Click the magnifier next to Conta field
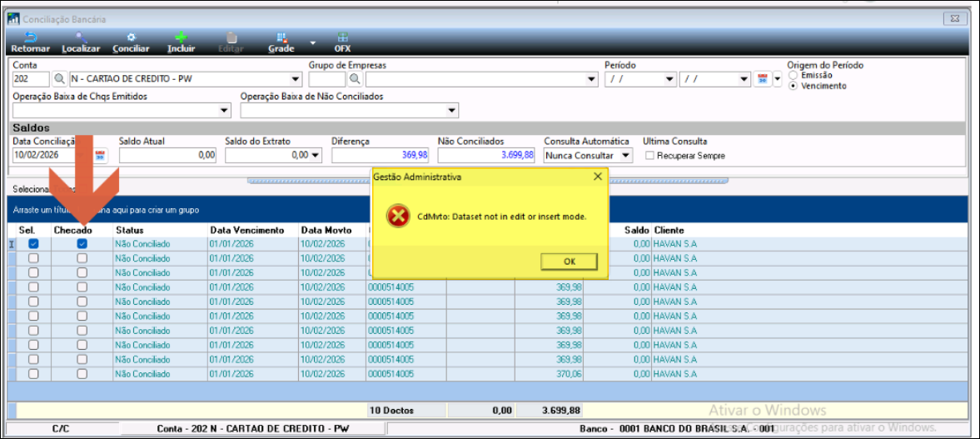This screenshot has width=980, height=439. [x=60, y=79]
